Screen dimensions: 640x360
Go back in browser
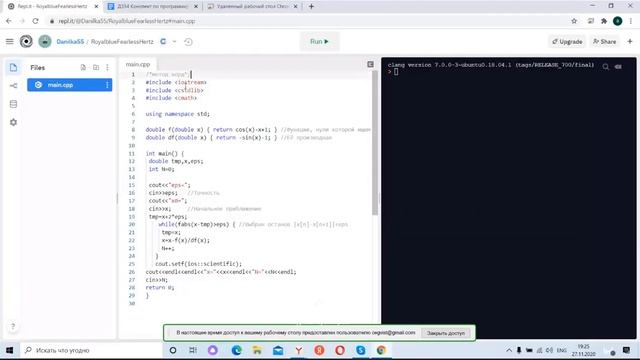[9, 21]
